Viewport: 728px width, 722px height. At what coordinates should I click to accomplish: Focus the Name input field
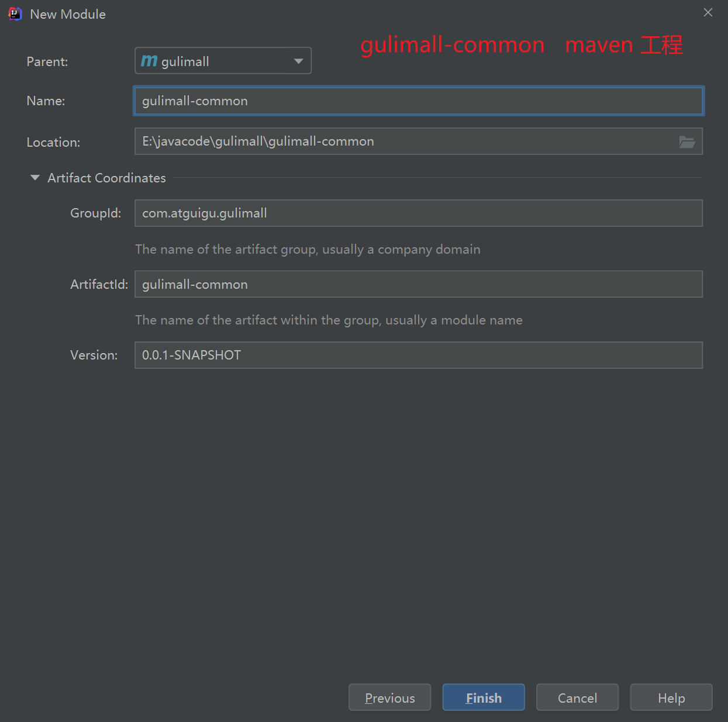[419, 101]
